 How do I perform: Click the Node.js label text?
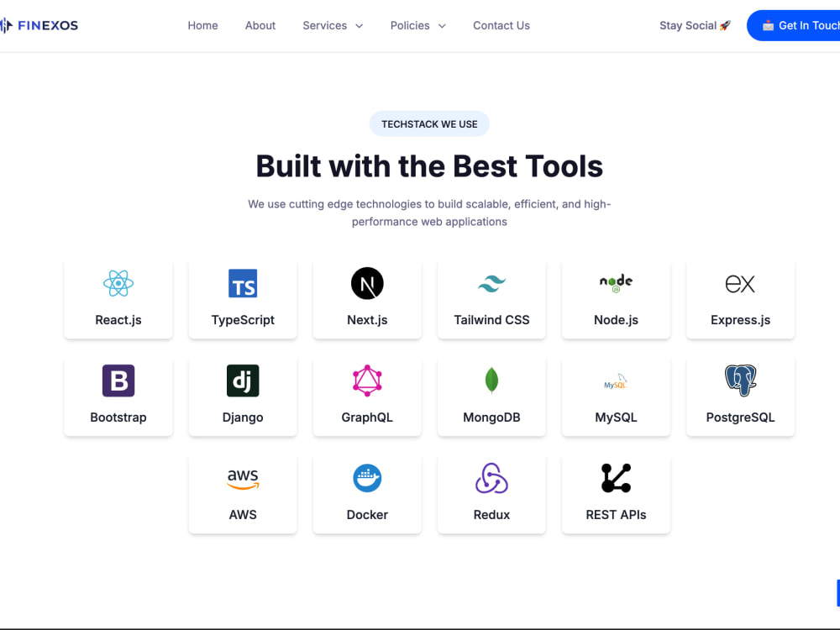616,320
